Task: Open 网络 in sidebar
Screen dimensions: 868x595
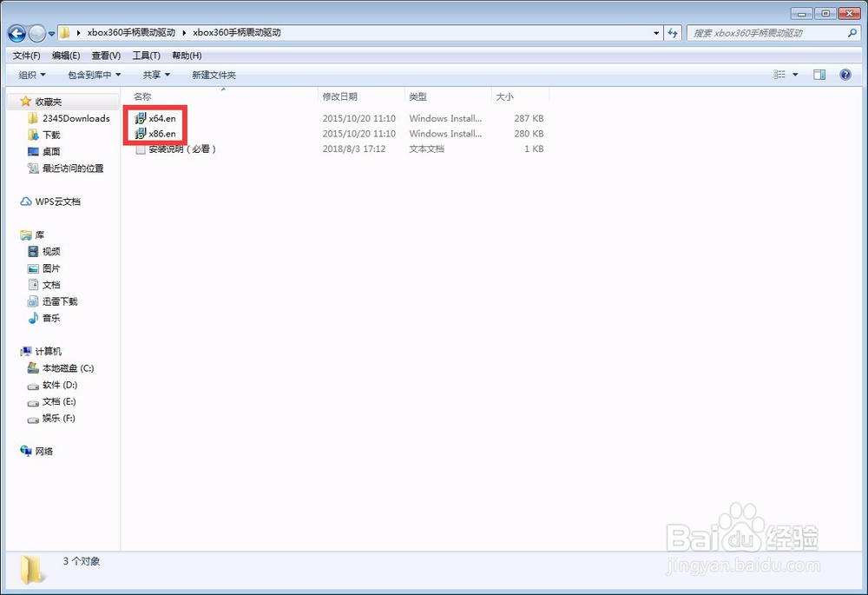Action: (43, 451)
